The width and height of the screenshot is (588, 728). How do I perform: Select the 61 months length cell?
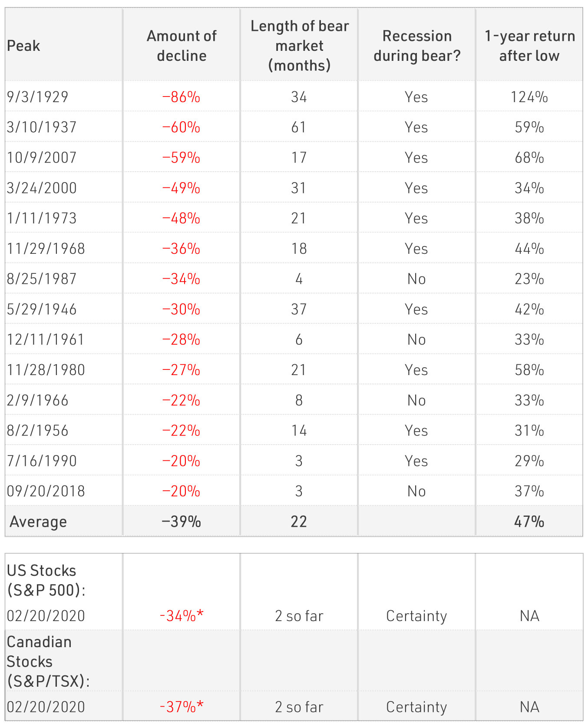pos(299,127)
